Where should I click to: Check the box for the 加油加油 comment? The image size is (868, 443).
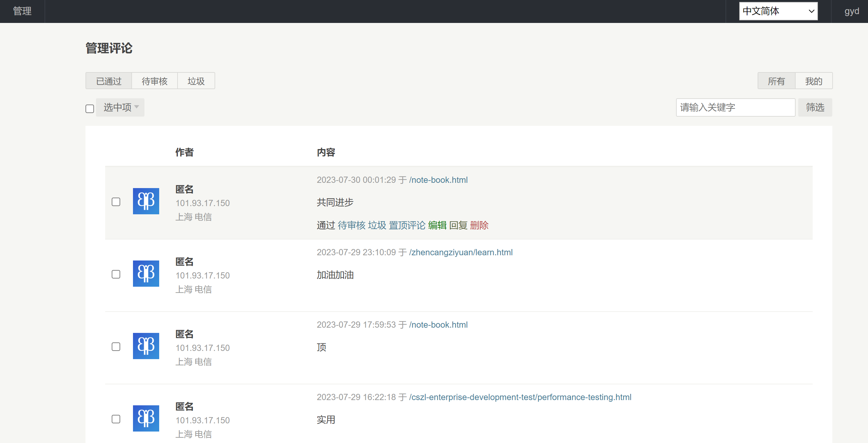tap(116, 274)
